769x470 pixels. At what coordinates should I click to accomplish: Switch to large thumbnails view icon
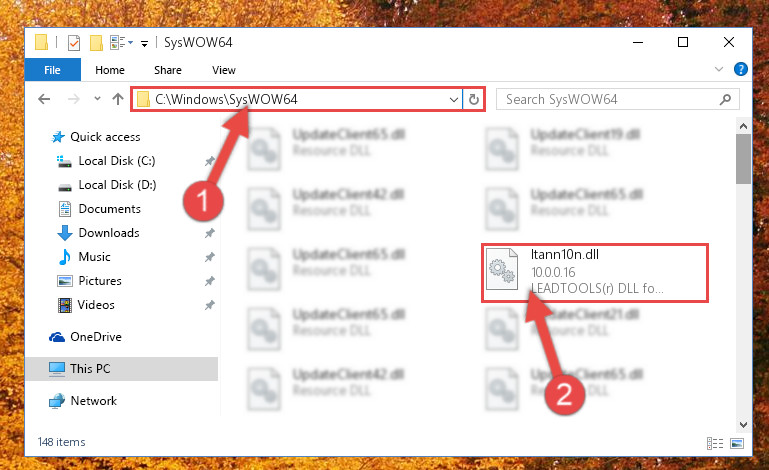(x=737, y=444)
